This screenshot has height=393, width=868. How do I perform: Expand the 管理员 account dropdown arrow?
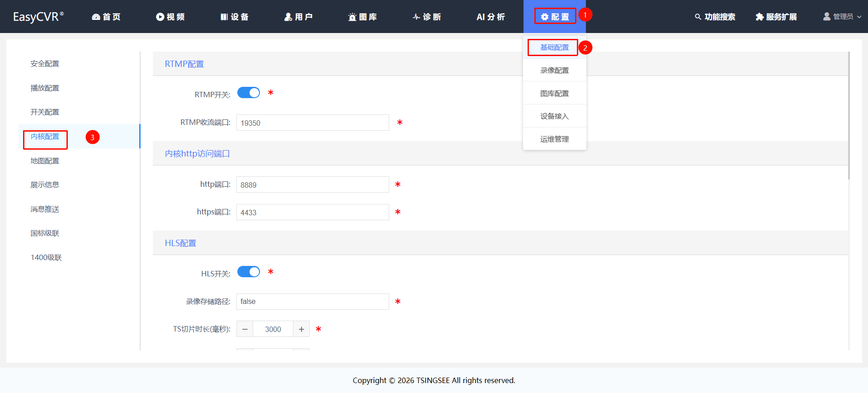(859, 17)
